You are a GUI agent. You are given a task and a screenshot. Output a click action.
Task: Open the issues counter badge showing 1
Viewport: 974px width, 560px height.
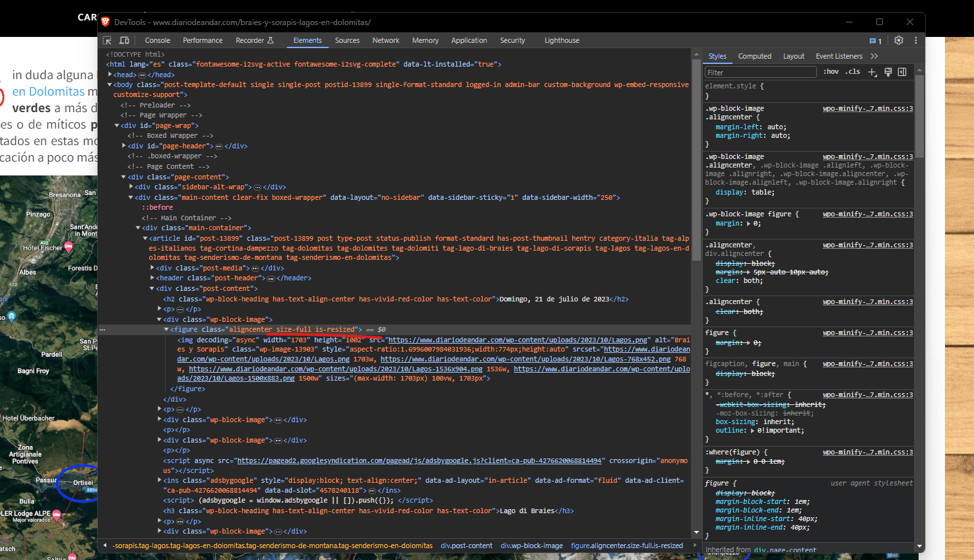pos(876,41)
